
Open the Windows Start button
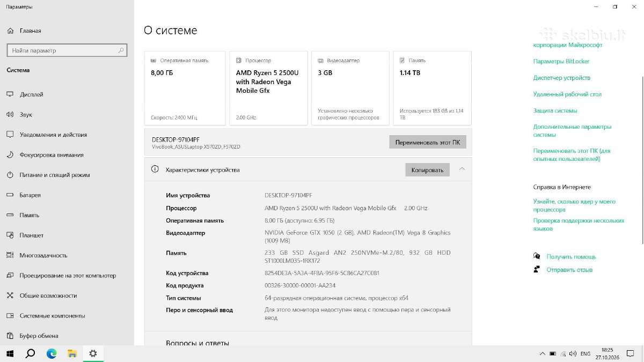[10, 353]
